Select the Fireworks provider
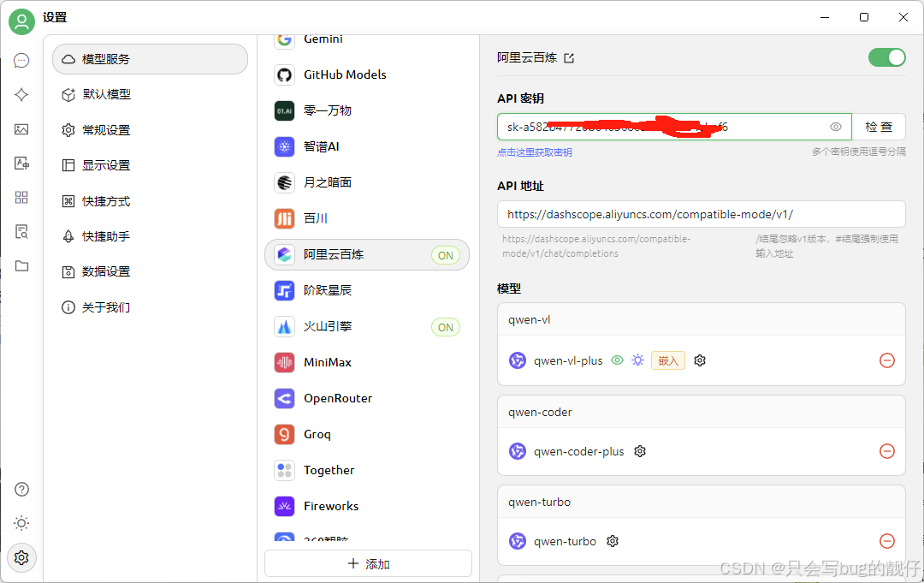Image resolution: width=924 pixels, height=583 pixels. [x=367, y=506]
